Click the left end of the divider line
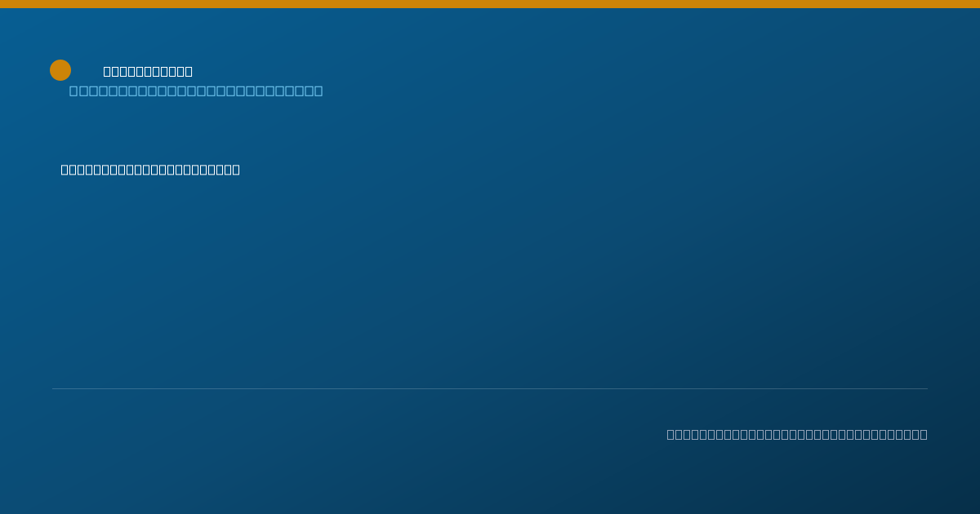This screenshot has height=514, width=980. pyautogui.click(x=53, y=388)
